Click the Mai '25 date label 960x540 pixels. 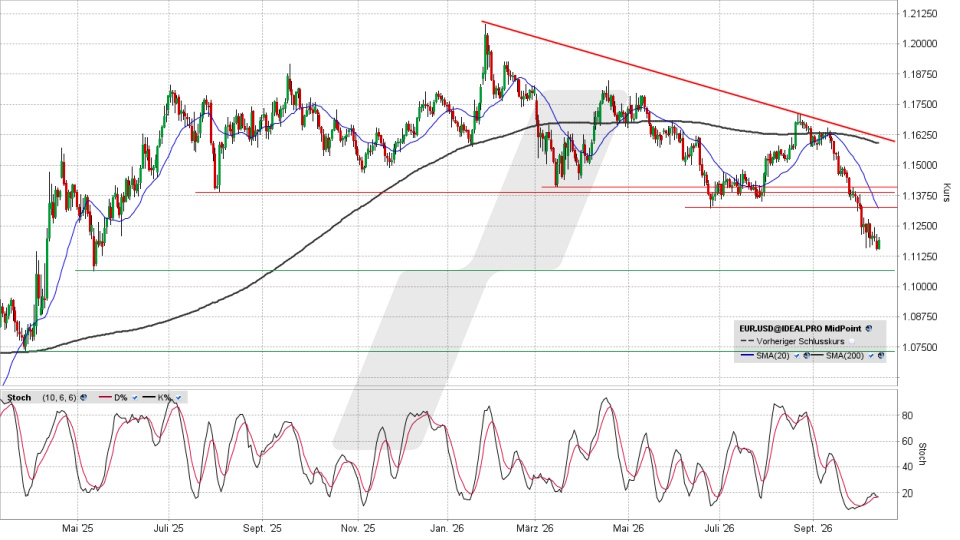coord(78,528)
